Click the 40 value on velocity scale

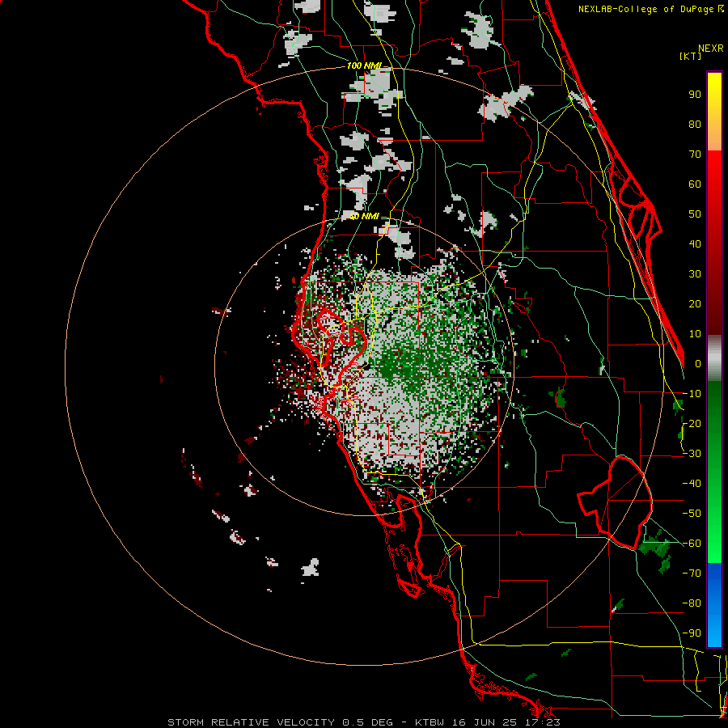tap(695, 244)
